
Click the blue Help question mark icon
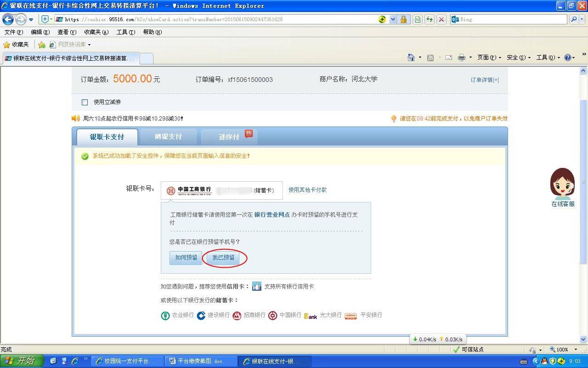(568, 57)
